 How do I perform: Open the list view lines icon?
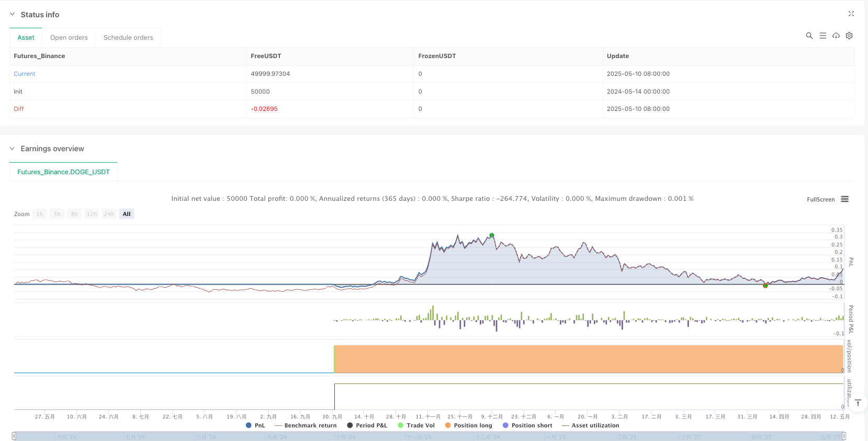(x=822, y=36)
